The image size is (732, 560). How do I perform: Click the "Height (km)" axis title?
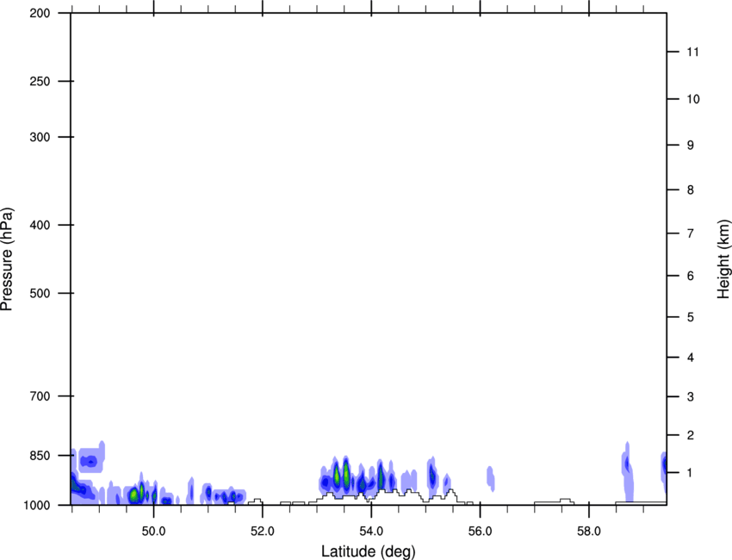723,259
